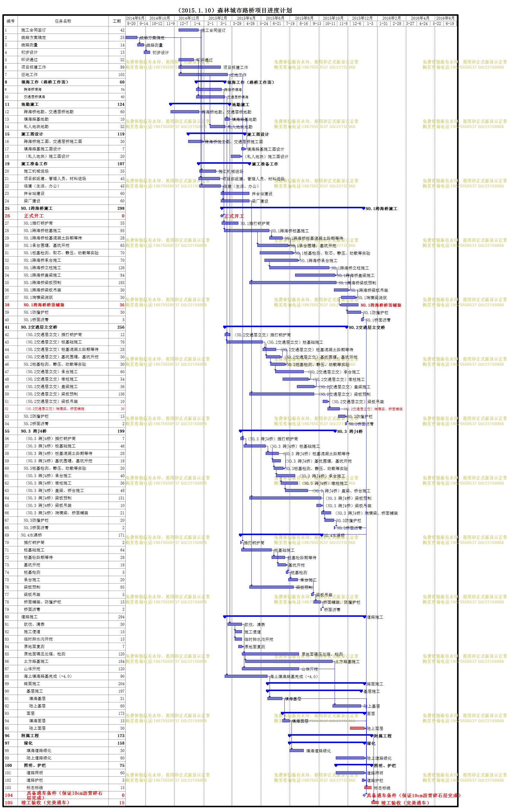Select NO.4水渠桥 in the task name column
The height and width of the screenshot is (812, 507).
(x=32, y=535)
